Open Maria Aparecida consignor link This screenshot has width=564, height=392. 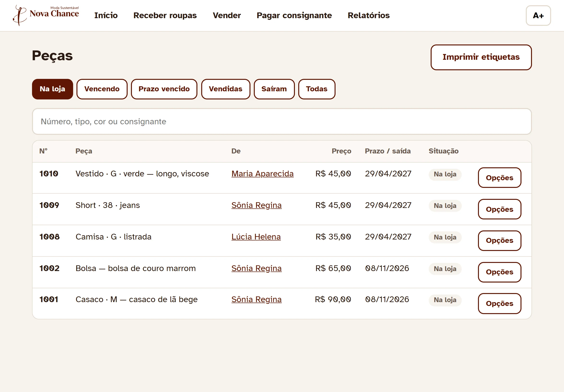pyautogui.click(x=262, y=174)
